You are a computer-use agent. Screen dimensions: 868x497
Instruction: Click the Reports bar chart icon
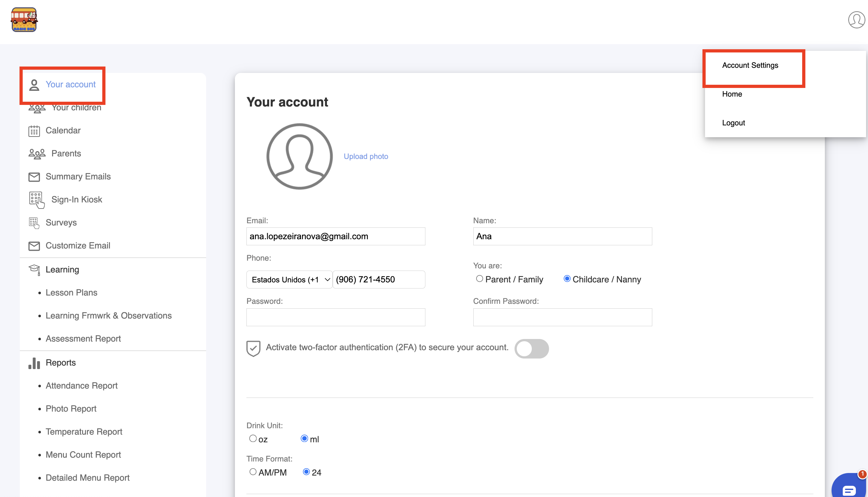point(34,363)
